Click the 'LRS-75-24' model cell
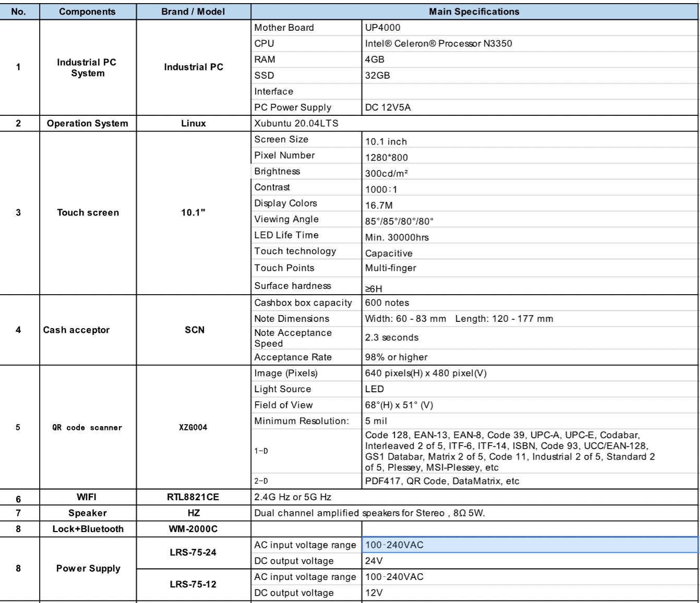This screenshot has width=700, height=603. [x=194, y=553]
